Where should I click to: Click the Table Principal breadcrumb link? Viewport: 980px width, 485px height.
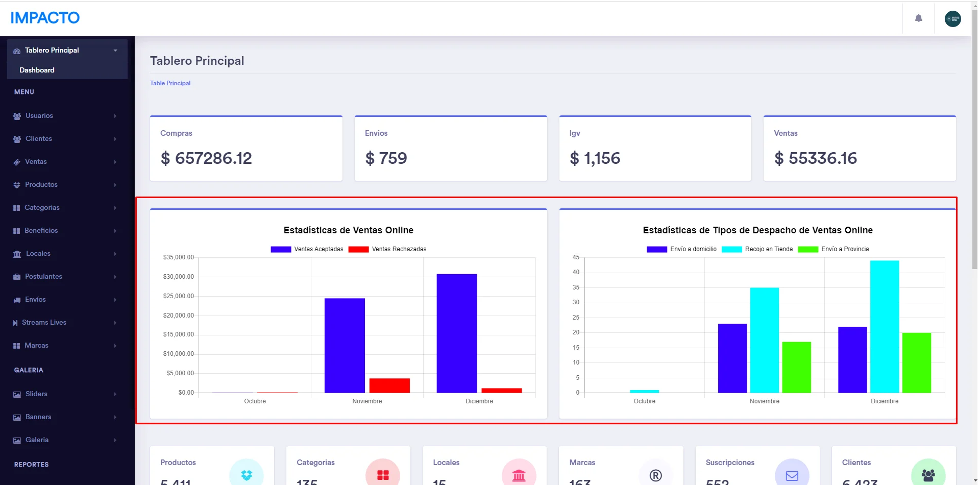pyautogui.click(x=170, y=83)
